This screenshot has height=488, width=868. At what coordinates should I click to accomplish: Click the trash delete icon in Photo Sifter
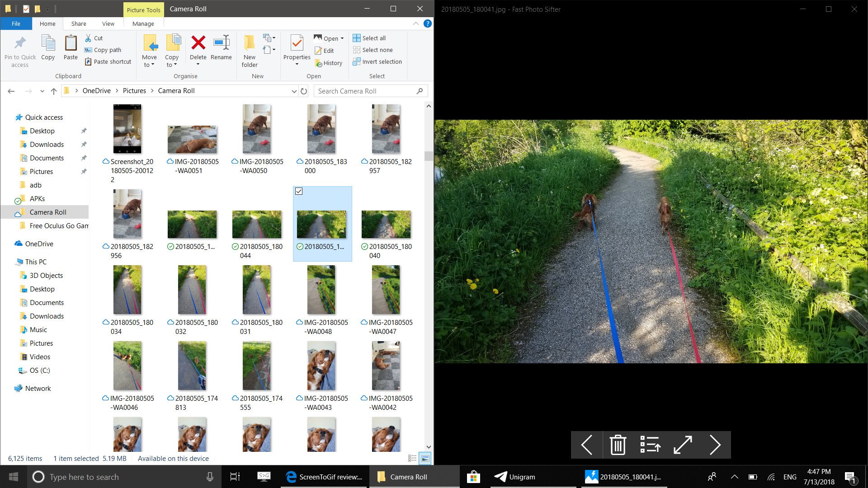coord(618,445)
